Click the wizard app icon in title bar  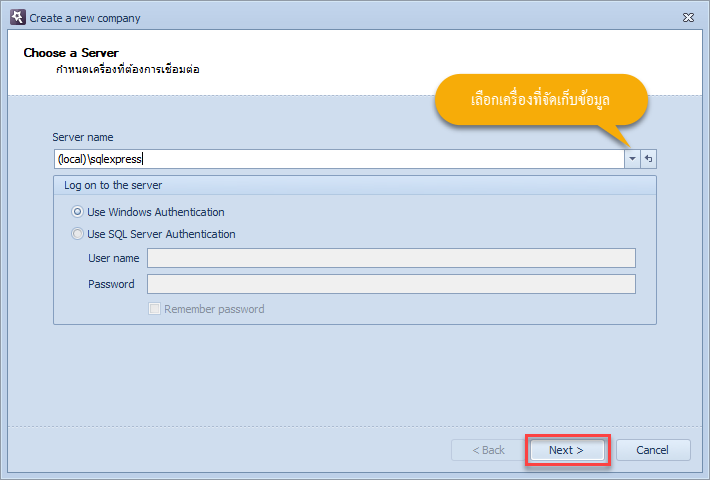click(x=18, y=17)
